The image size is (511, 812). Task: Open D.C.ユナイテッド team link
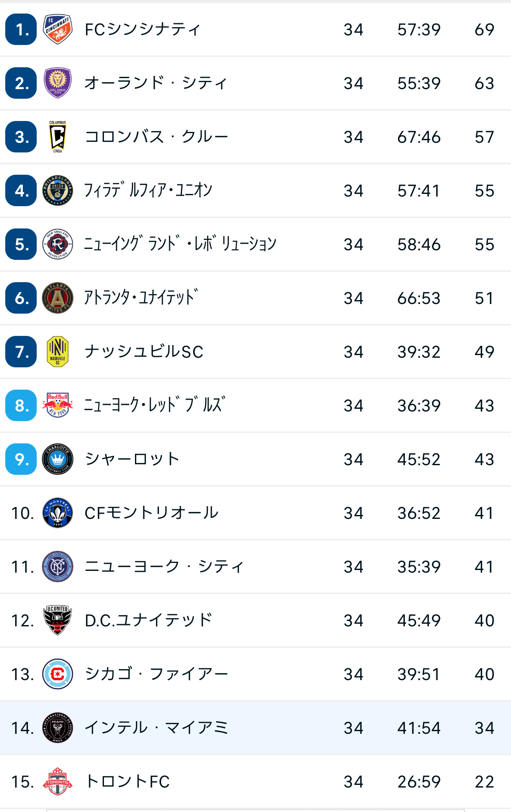[148, 620]
